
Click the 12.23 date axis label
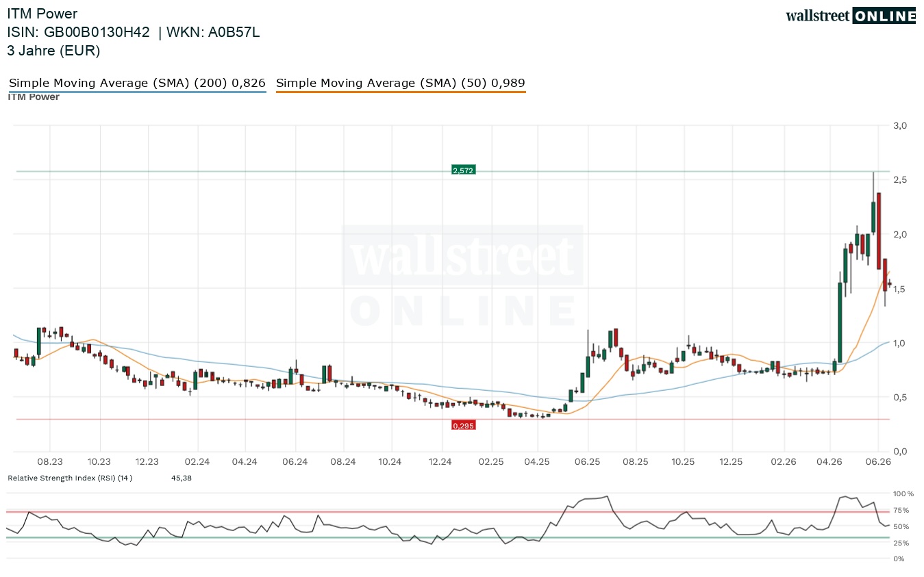tap(147, 462)
